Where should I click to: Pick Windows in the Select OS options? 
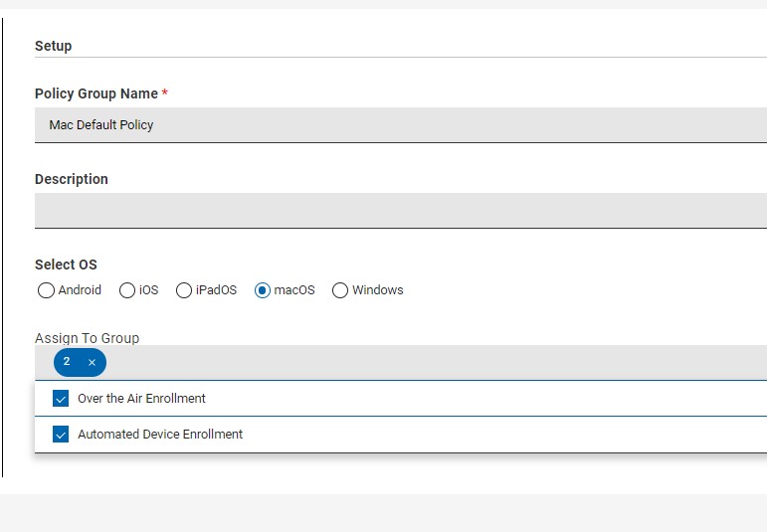340,290
